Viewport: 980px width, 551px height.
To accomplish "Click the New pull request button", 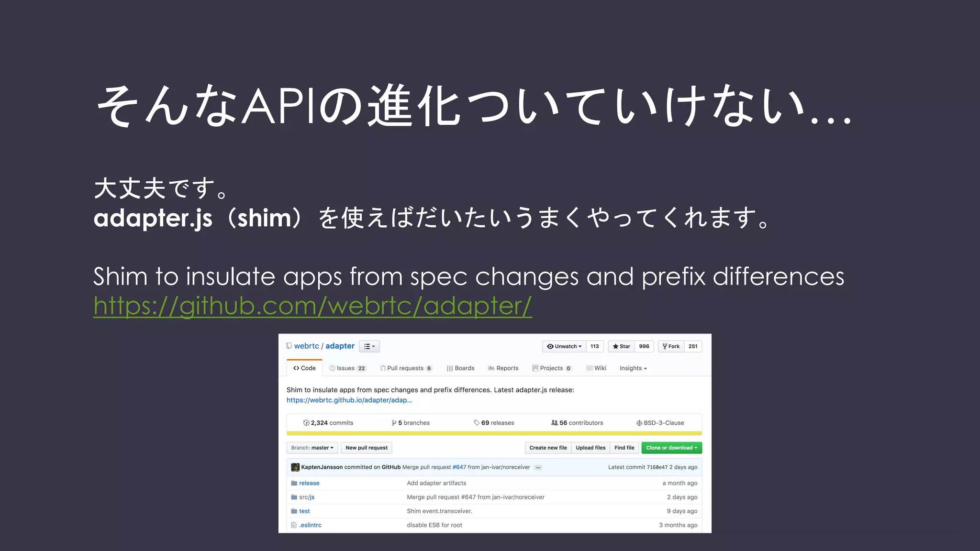I will [367, 448].
